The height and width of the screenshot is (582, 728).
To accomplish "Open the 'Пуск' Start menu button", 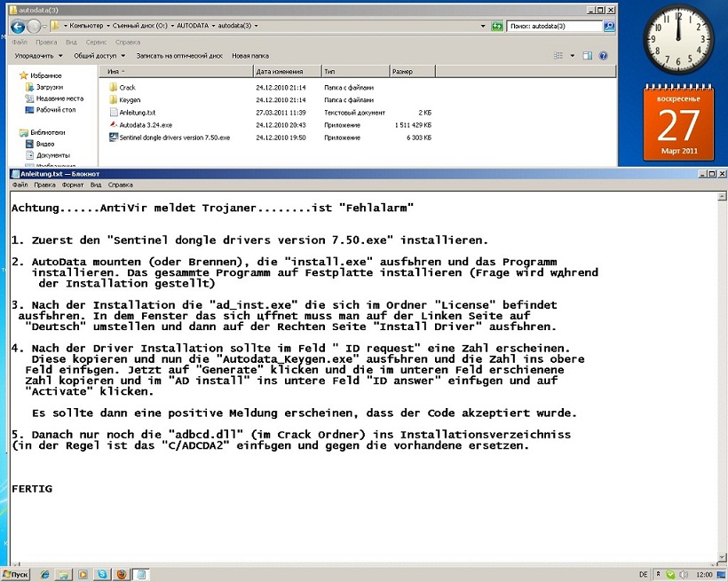I will pyautogui.click(x=15, y=575).
